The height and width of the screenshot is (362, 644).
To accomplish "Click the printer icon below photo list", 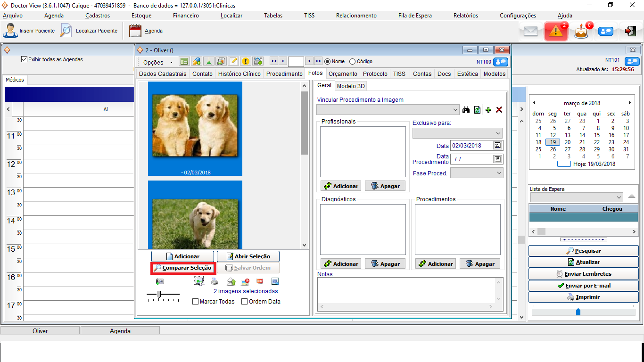I will click(x=215, y=282).
